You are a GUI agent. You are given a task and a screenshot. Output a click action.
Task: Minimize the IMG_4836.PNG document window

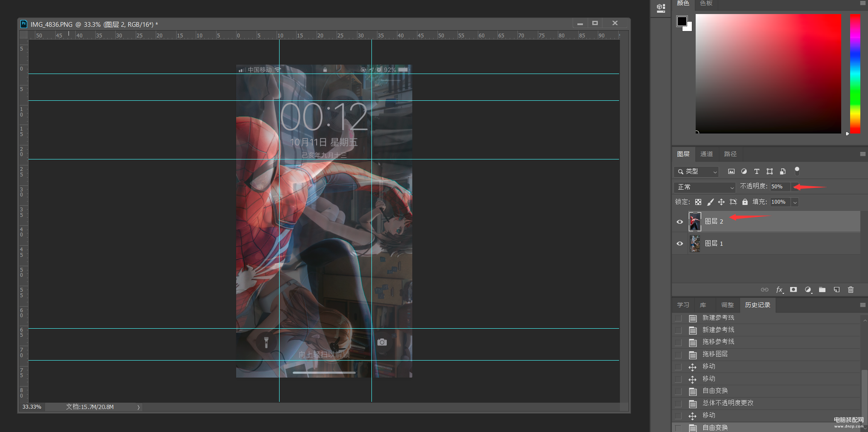[580, 23]
